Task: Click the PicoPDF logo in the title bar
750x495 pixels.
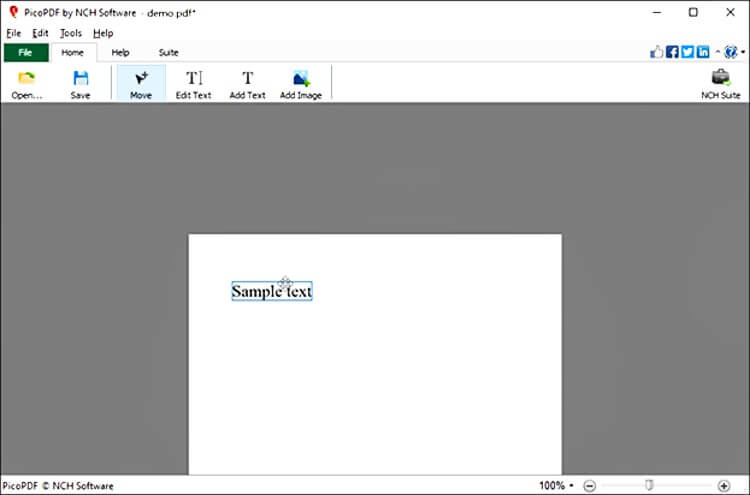Action: tap(13, 12)
